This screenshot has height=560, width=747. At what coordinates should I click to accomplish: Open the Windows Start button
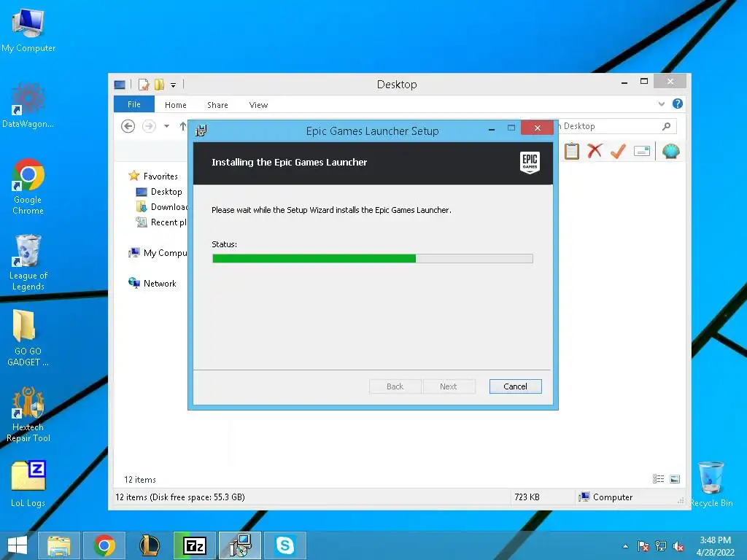tap(18, 545)
